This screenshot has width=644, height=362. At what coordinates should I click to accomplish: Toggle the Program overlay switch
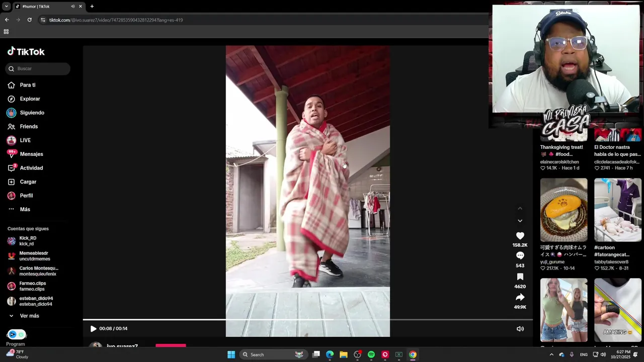pyautogui.click(x=17, y=334)
